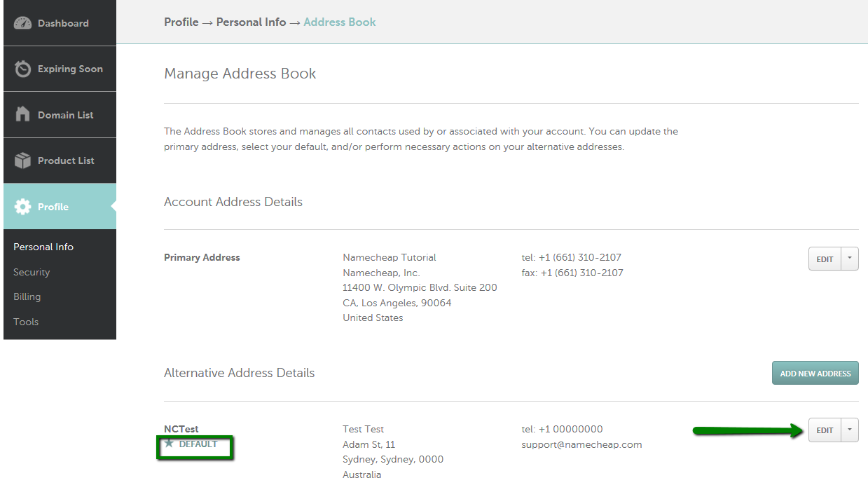Click the NCTest address name
The width and height of the screenshot is (868, 485).
[181, 429]
